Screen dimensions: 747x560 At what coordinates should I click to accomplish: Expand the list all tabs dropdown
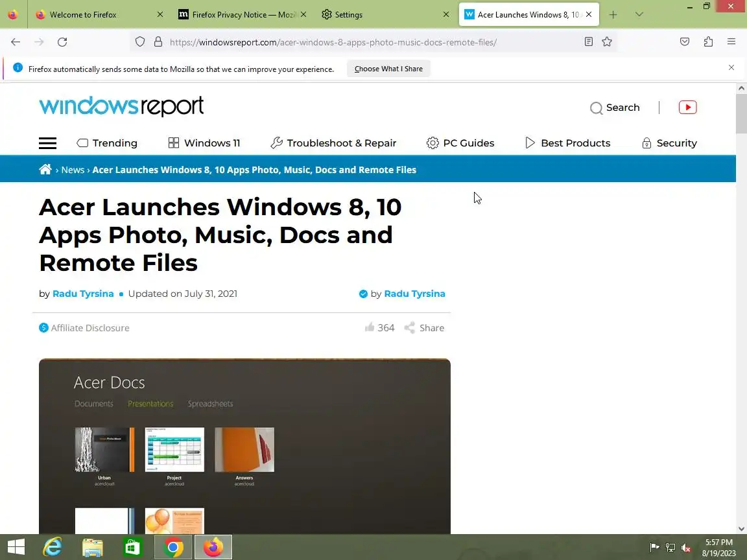(x=639, y=15)
